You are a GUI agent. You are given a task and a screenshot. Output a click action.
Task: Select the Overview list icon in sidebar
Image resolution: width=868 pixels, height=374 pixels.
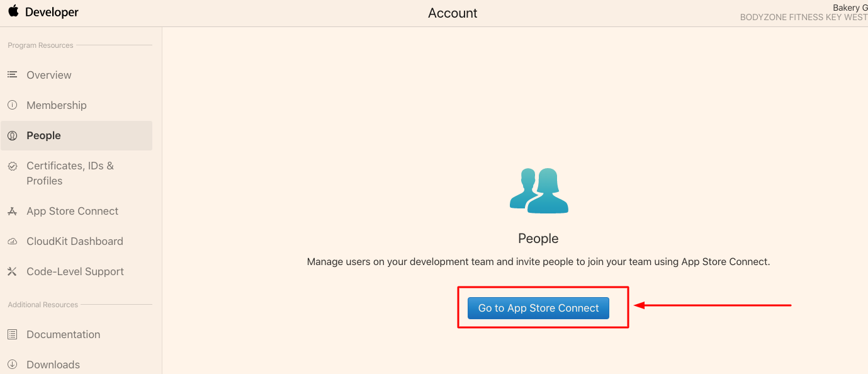(x=12, y=74)
